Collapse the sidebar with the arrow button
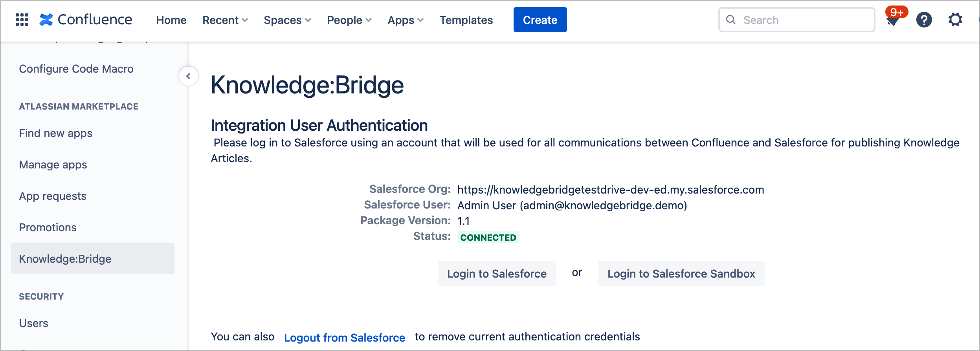The height and width of the screenshot is (351, 980). click(x=189, y=76)
